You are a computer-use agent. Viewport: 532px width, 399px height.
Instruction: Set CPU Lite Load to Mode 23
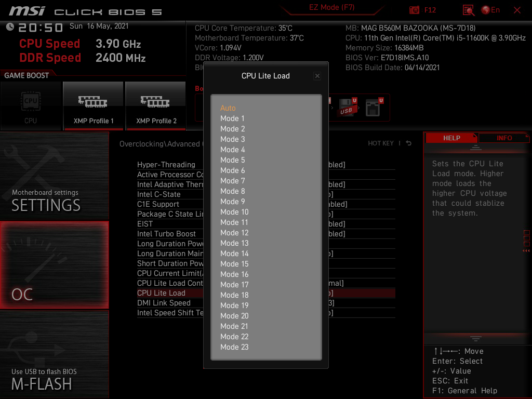(x=234, y=347)
